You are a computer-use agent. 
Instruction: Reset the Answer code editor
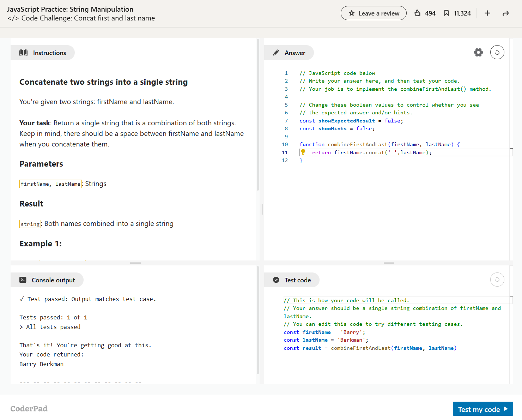pos(497,53)
